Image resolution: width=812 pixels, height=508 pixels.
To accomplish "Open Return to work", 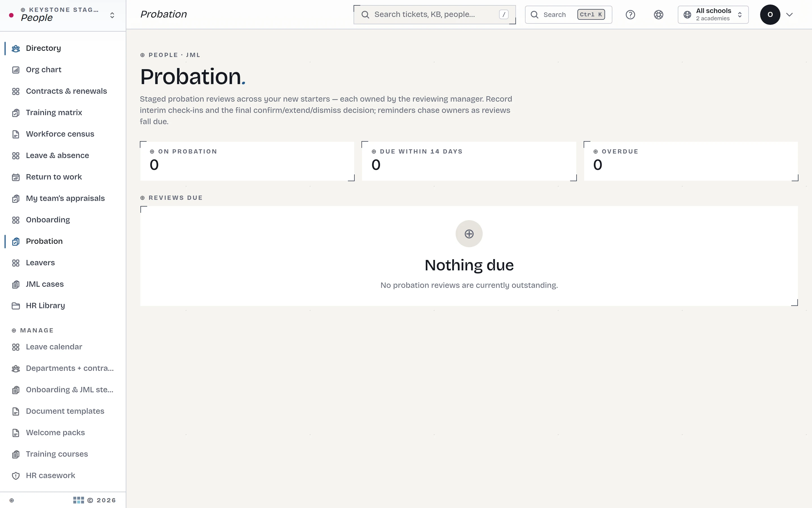I will tap(63, 177).
